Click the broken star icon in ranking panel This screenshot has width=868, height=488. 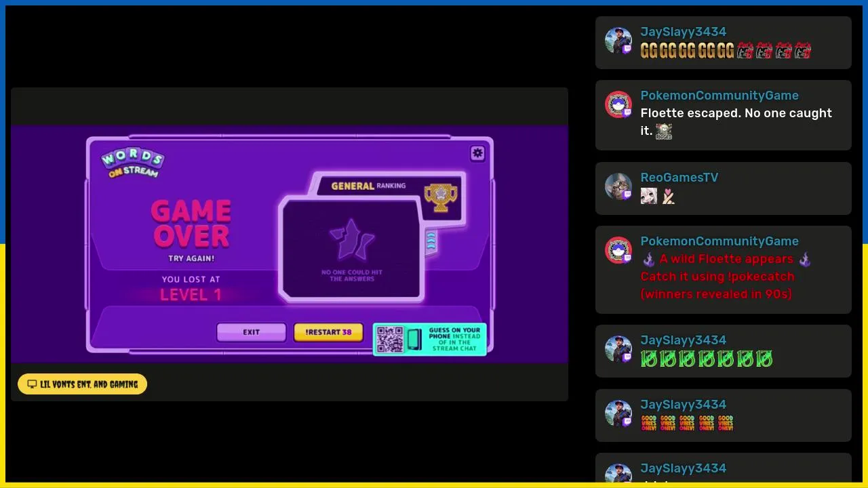click(x=351, y=239)
